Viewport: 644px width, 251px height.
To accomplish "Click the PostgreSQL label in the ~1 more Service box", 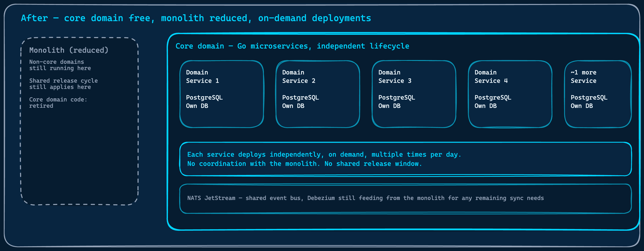I will coord(589,97).
